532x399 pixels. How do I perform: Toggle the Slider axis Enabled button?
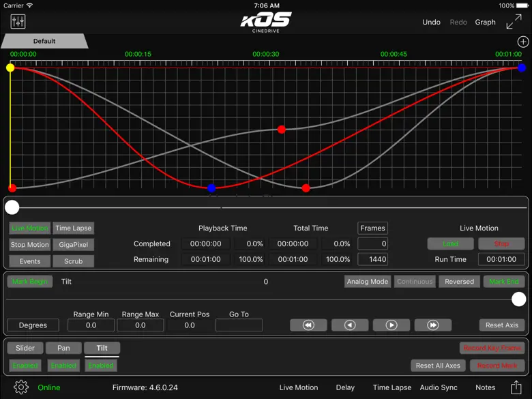[x=25, y=366]
